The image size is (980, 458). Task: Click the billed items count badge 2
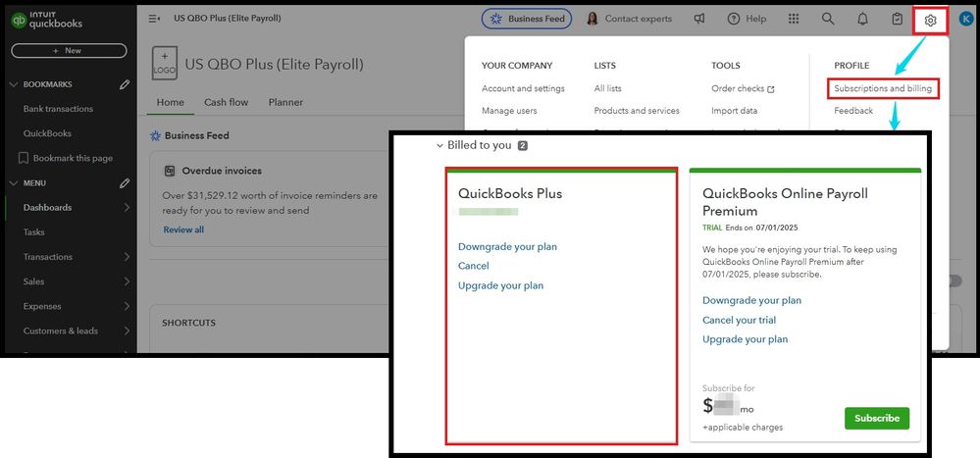[x=523, y=145]
